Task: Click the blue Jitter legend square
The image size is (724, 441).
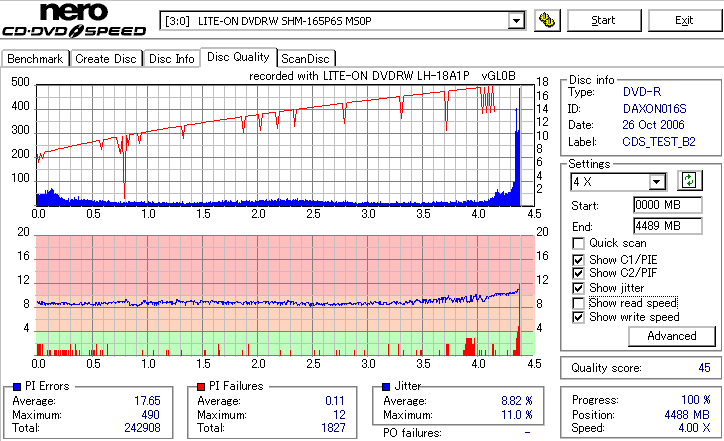Action: [386, 387]
